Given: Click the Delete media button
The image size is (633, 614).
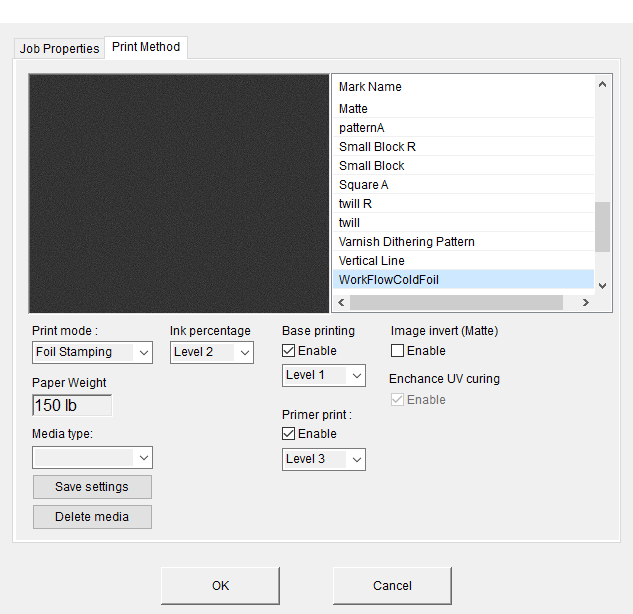Looking at the screenshot, I should [x=92, y=517].
